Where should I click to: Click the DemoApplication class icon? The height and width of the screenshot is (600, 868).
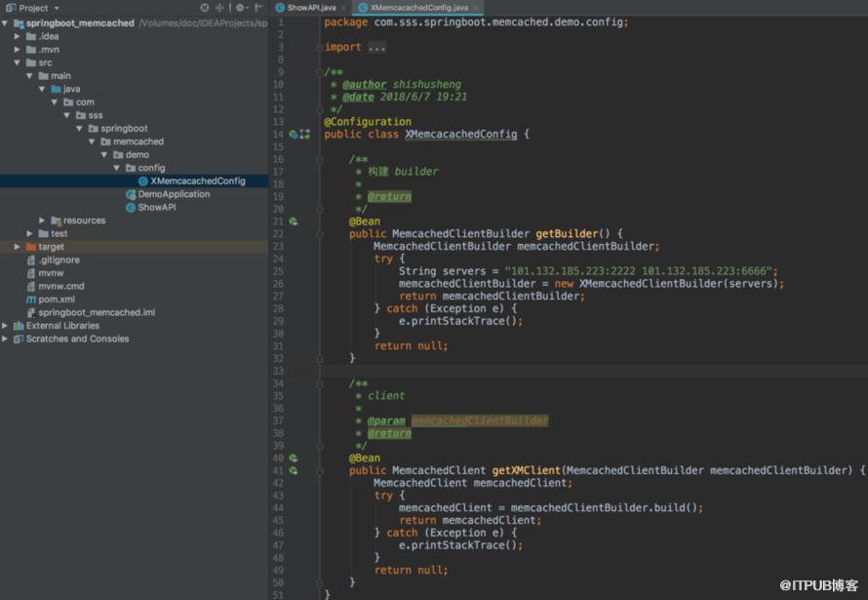click(x=131, y=194)
